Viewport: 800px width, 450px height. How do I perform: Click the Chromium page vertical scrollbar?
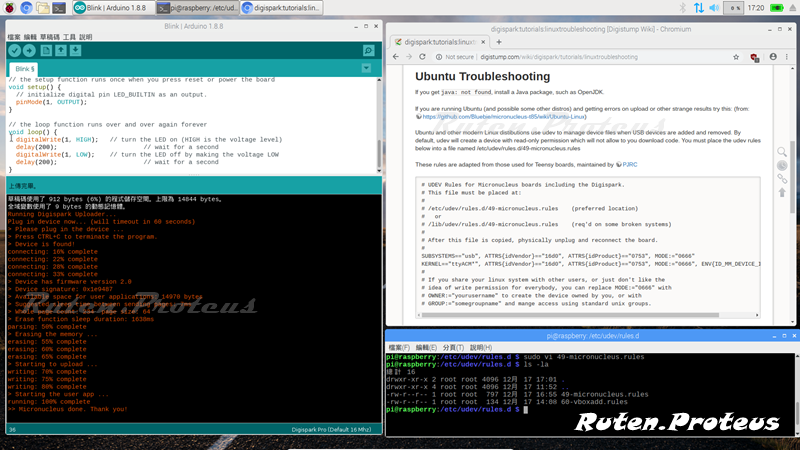pyautogui.click(x=792, y=176)
